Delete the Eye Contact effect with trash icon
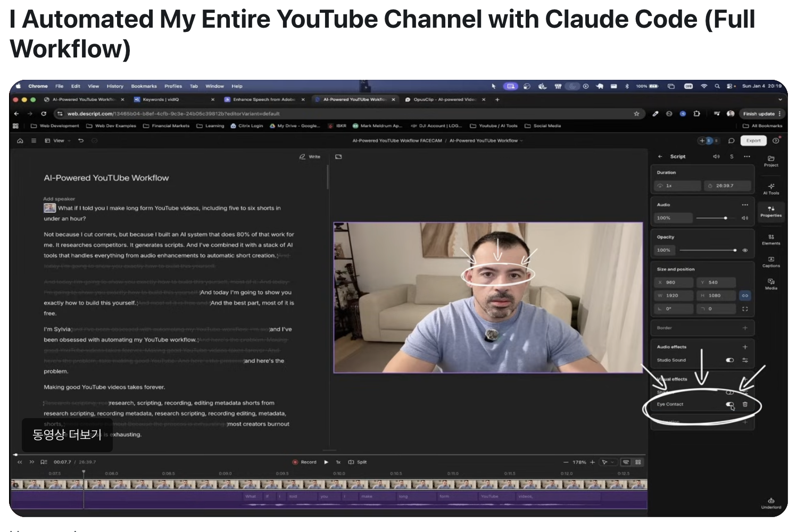 coord(745,404)
